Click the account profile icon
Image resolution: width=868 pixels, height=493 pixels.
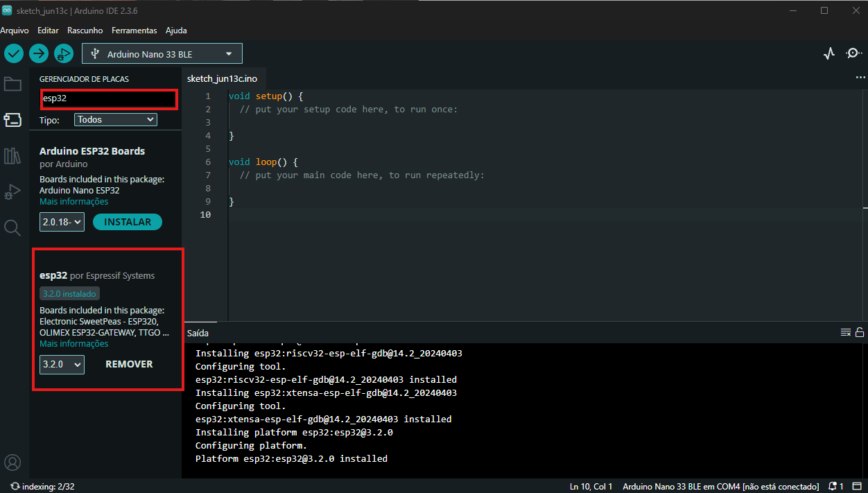point(12,462)
